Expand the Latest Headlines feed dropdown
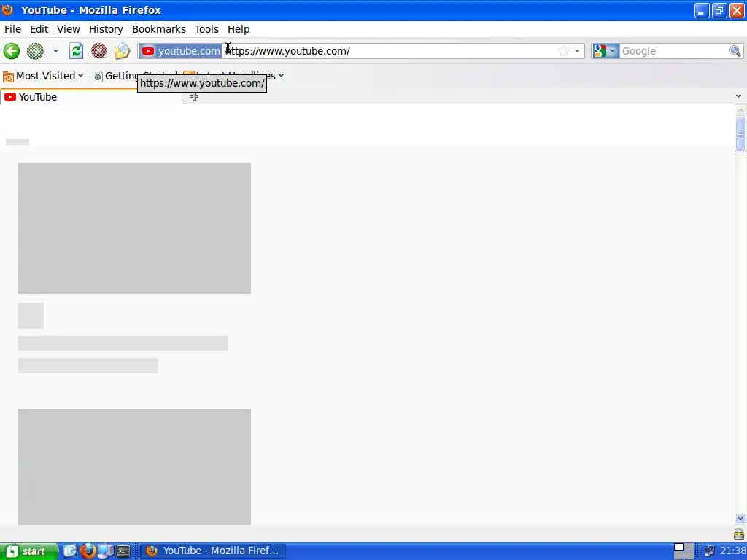Viewport: 747px width, 560px height. tap(281, 76)
